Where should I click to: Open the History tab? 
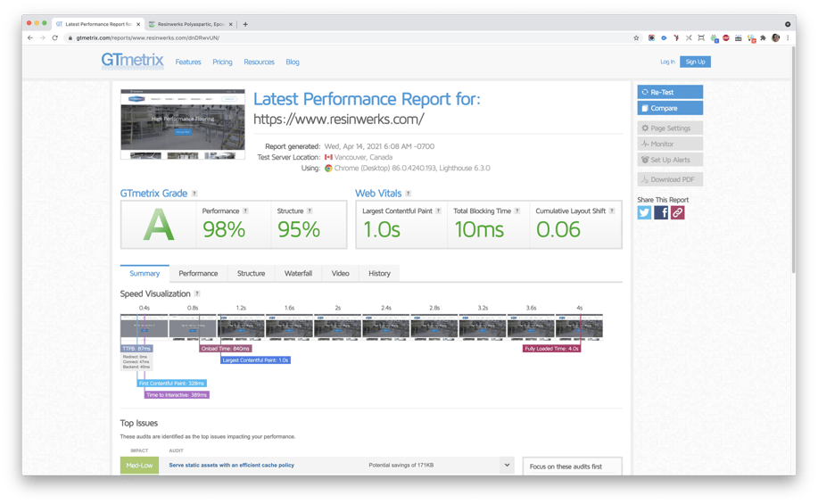pyautogui.click(x=379, y=274)
